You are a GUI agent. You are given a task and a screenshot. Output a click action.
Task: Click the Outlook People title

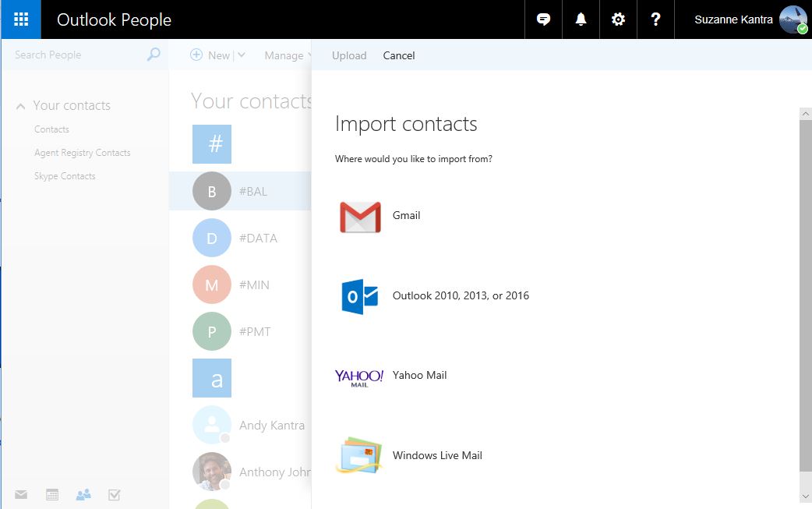[114, 19]
